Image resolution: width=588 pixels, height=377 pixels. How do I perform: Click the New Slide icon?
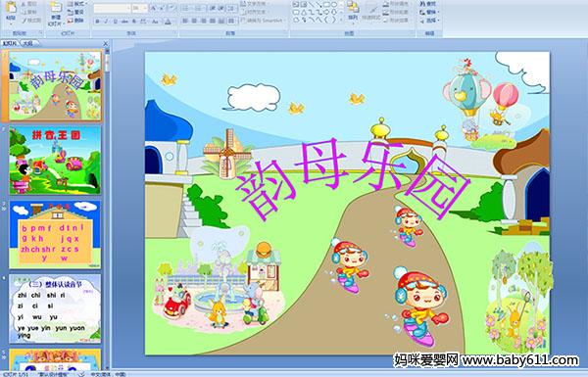point(56,8)
